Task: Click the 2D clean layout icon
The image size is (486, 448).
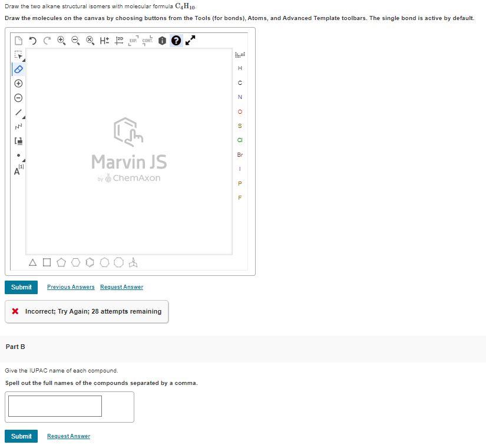Action: [119, 41]
